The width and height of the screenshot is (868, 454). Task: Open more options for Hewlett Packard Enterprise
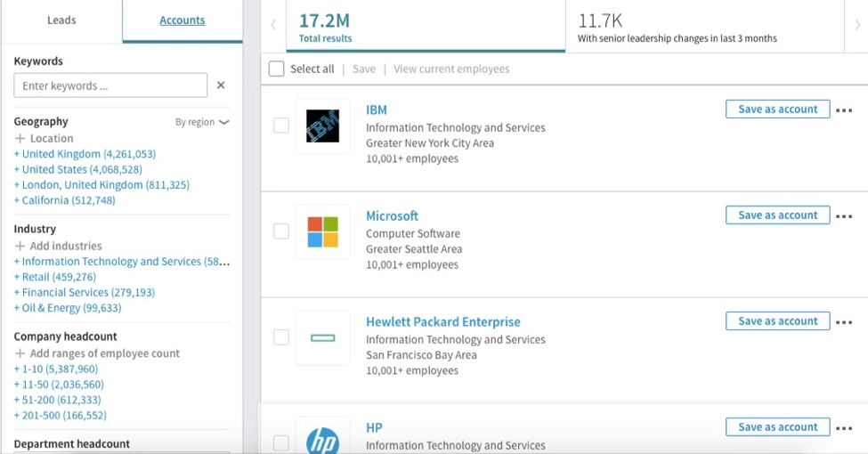(844, 321)
